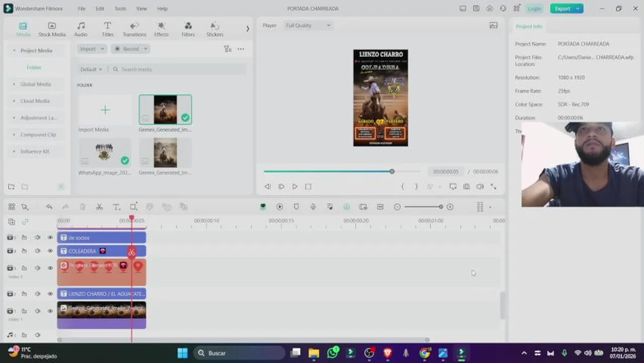Open the Titles tab

click(x=107, y=29)
